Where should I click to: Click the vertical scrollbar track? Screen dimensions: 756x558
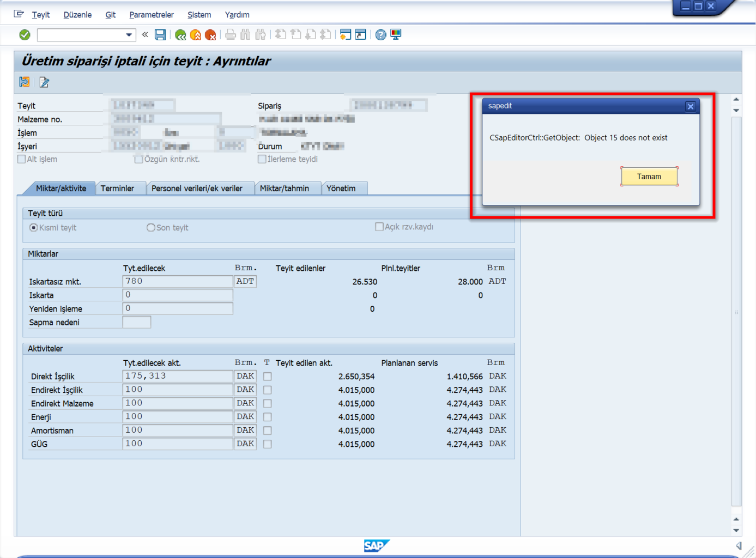736,312
